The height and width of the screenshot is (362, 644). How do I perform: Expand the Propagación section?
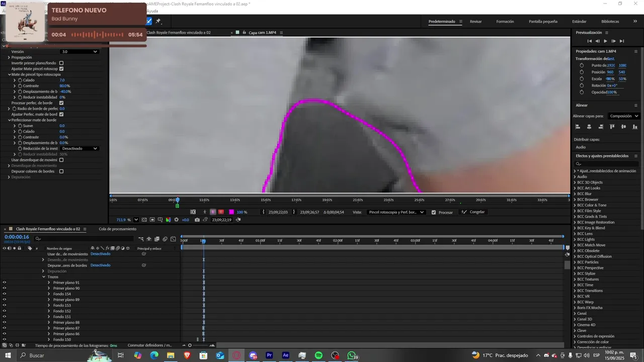pyautogui.click(x=9, y=57)
